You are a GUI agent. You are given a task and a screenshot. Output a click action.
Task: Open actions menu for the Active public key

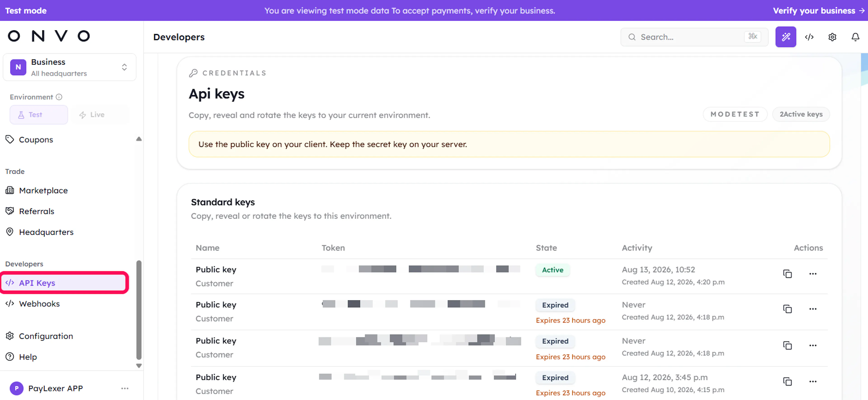[813, 274]
